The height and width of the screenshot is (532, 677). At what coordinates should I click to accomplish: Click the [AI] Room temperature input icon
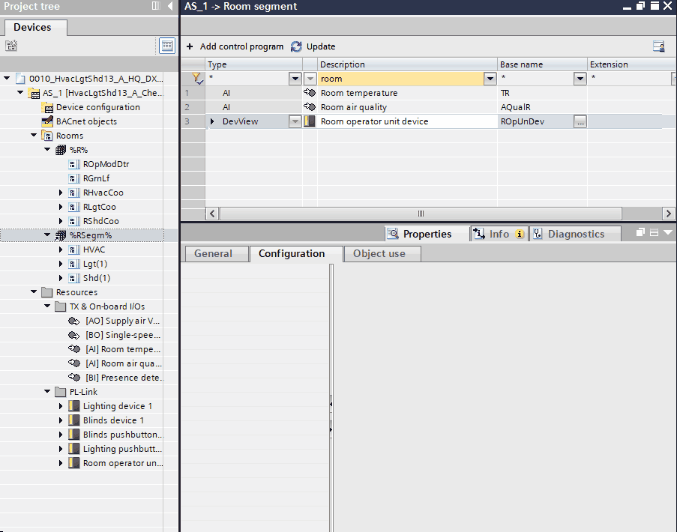[74, 349]
